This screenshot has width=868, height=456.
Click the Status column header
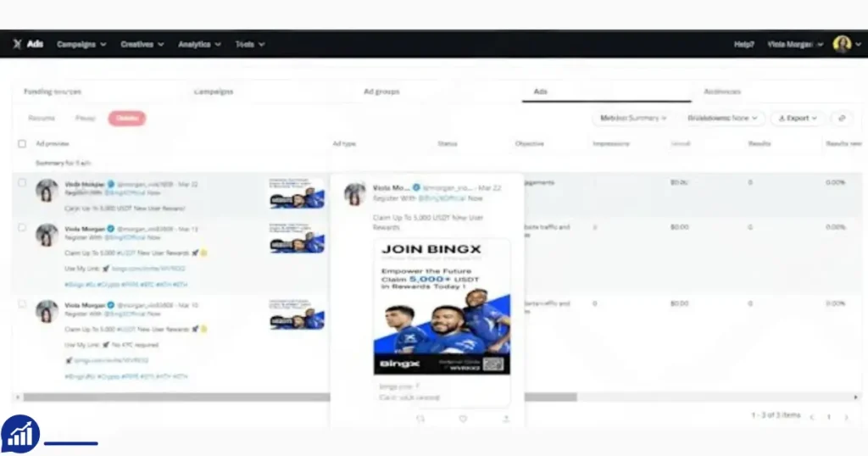448,143
